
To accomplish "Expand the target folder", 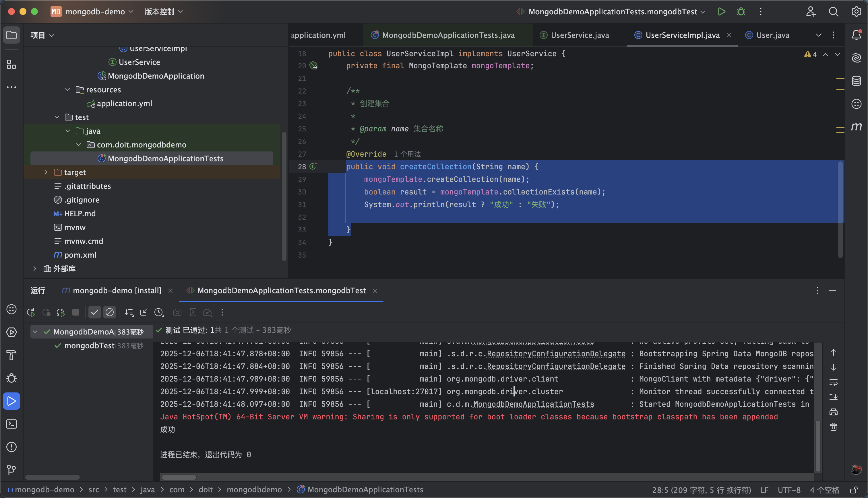I will 46,172.
